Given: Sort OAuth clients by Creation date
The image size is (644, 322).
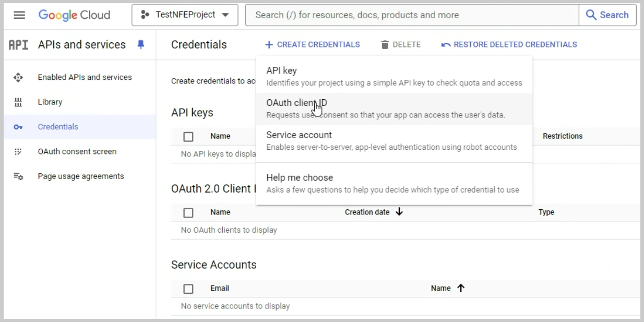Looking at the screenshot, I should click(367, 212).
